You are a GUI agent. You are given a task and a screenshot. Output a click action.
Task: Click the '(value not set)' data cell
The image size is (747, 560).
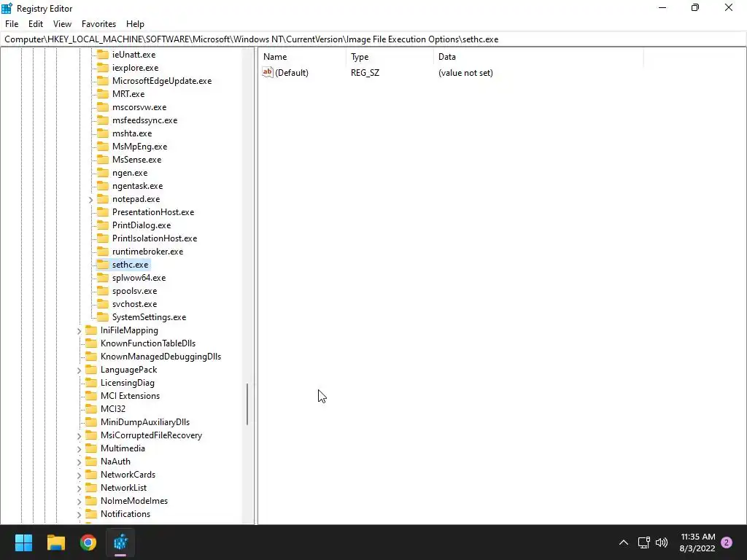[465, 73]
